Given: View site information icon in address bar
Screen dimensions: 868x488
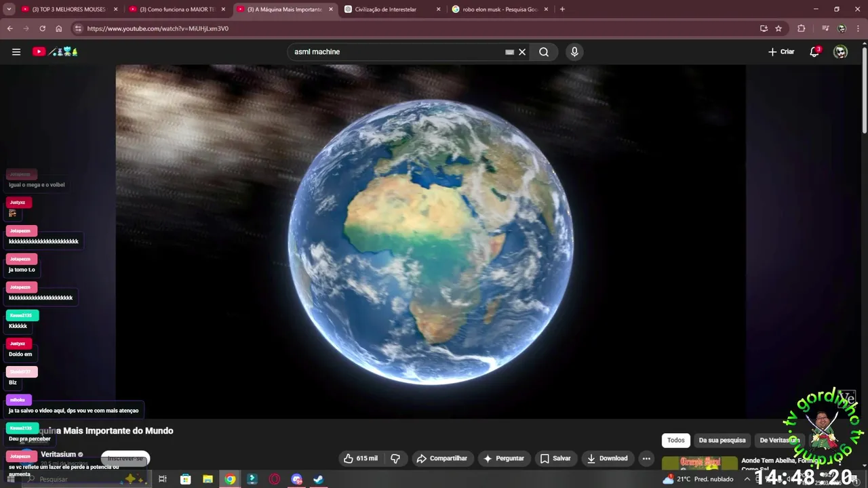Looking at the screenshot, I should 78,28.
